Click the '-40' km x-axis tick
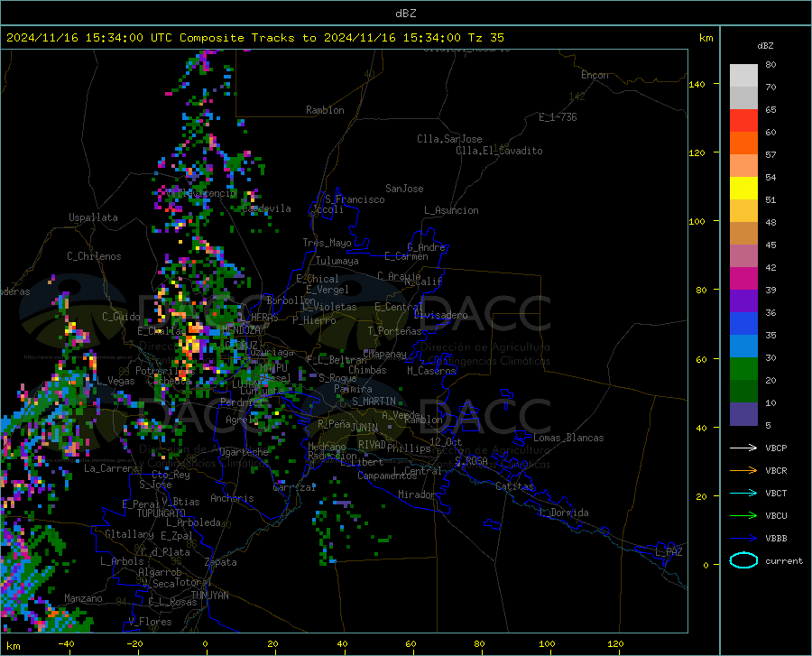The height and width of the screenshot is (656, 812). (x=66, y=643)
